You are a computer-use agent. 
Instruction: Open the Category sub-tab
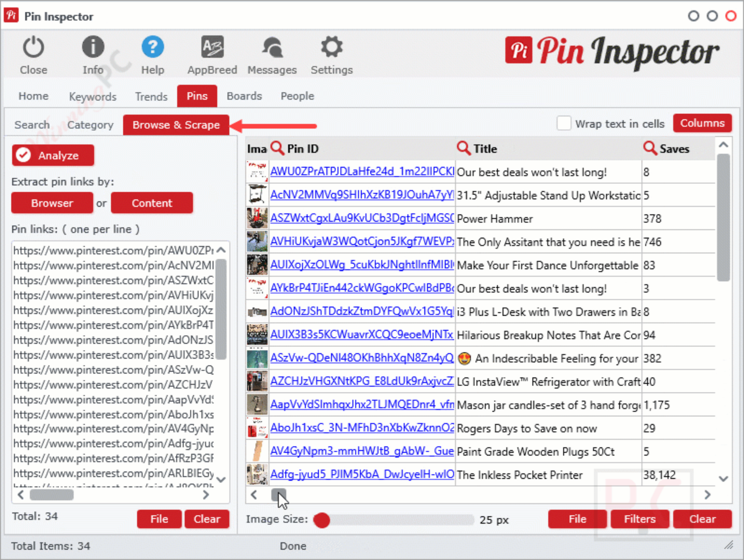[x=90, y=125]
